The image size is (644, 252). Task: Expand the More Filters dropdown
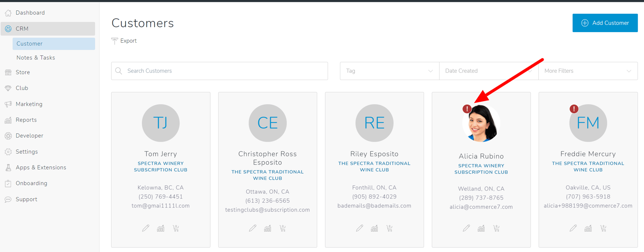[587, 71]
